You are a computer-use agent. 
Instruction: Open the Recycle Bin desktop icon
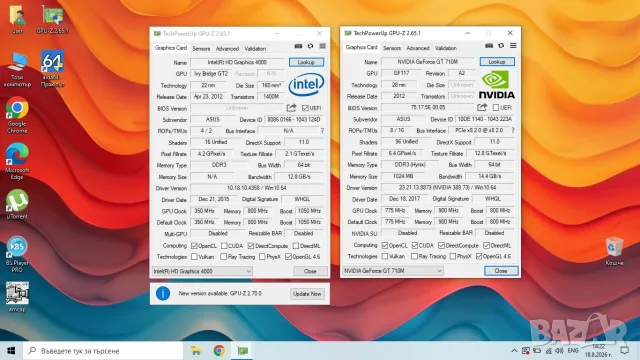coord(614,251)
